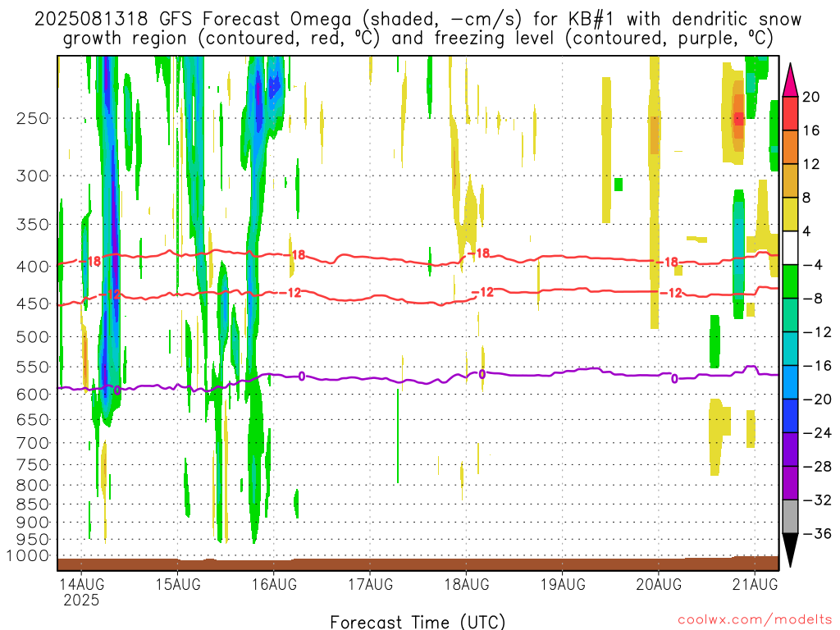This screenshot has height=630, width=840.
Task: Click the 14AUG 2025 time axis label
Action: (x=81, y=592)
